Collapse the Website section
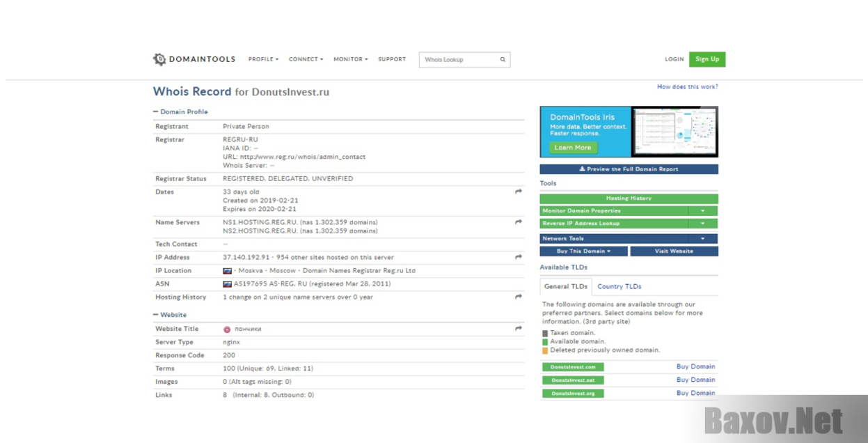The height and width of the screenshot is (443, 868). pos(170,315)
